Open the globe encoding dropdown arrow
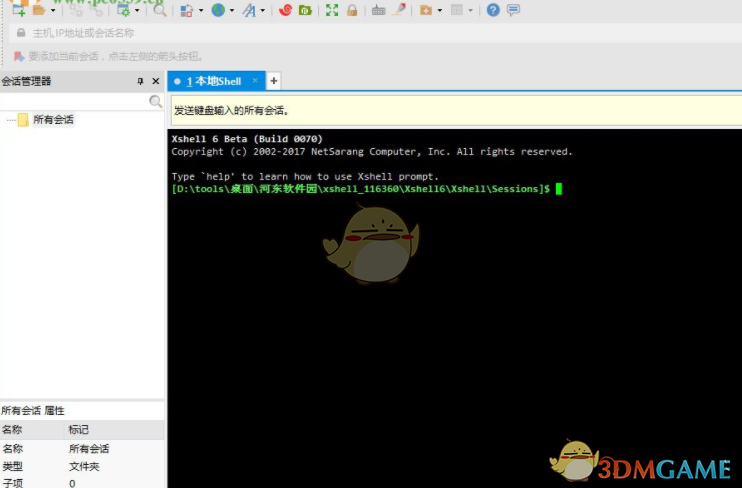Image resolution: width=742 pixels, height=488 pixels. click(232, 11)
